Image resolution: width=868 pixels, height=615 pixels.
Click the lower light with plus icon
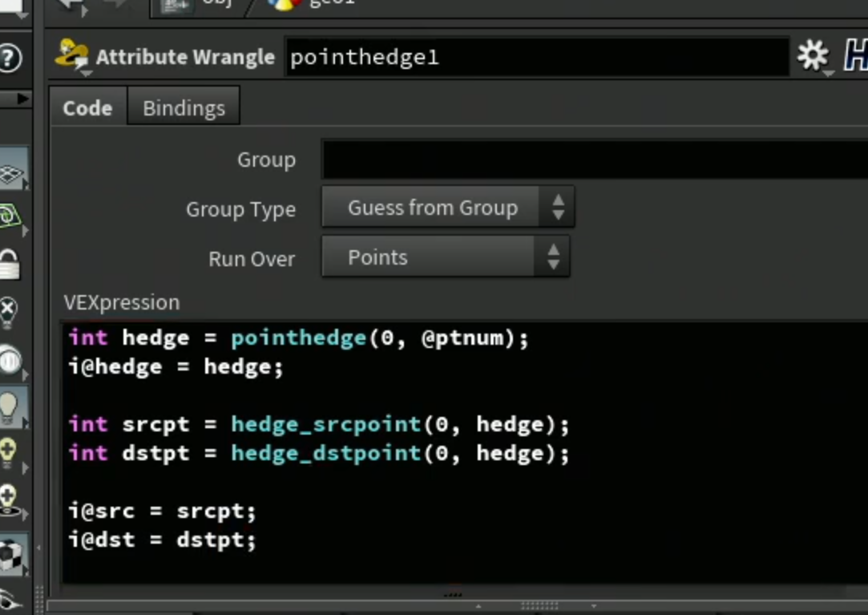point(10,500)
